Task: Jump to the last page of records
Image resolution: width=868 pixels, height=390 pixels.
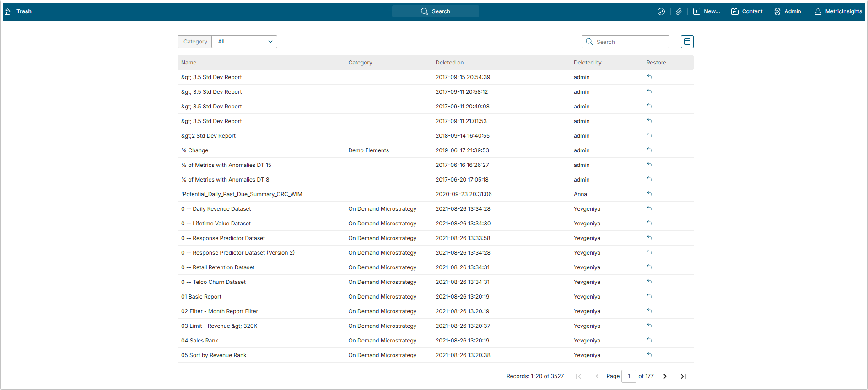Action: [x=683, y=376]
